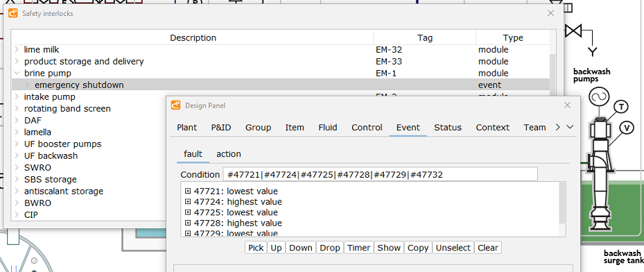This screenshot has height=272, width=644.
Task: Click the valve symbol at top right
Action: point(573,31)
